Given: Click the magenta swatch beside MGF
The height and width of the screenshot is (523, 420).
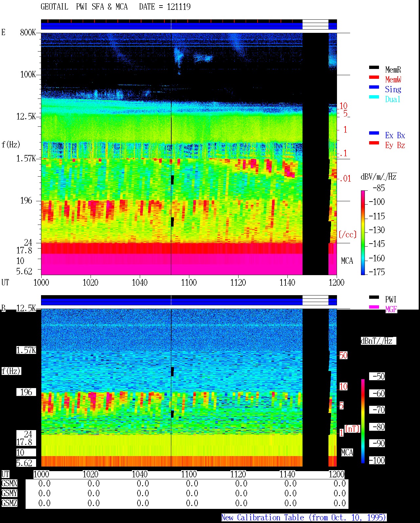Looking at the screenshot, I should (x=374, y=307).
